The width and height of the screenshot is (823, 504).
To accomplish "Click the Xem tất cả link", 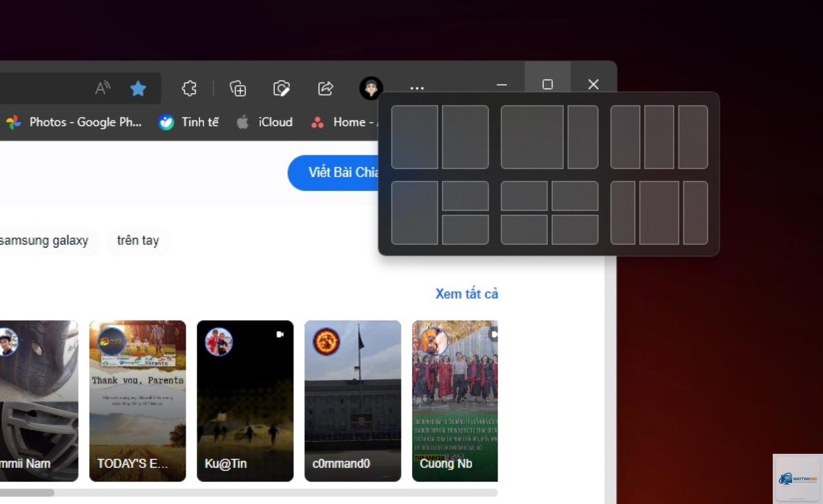I will point(467,294).
